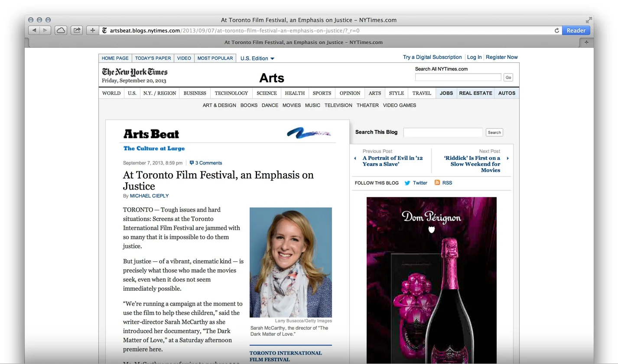Click the Safari address bar URL
Screen dimensions: 618x364
tap(234, 30)
